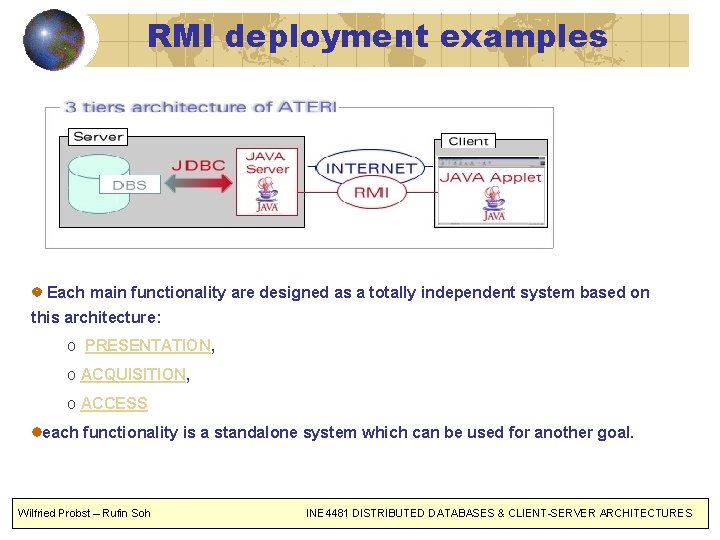Click the JDBC double-headed arrow
The height and width of the screenshot is (540, 720).
pyautogui.click(x=198, y=184)
